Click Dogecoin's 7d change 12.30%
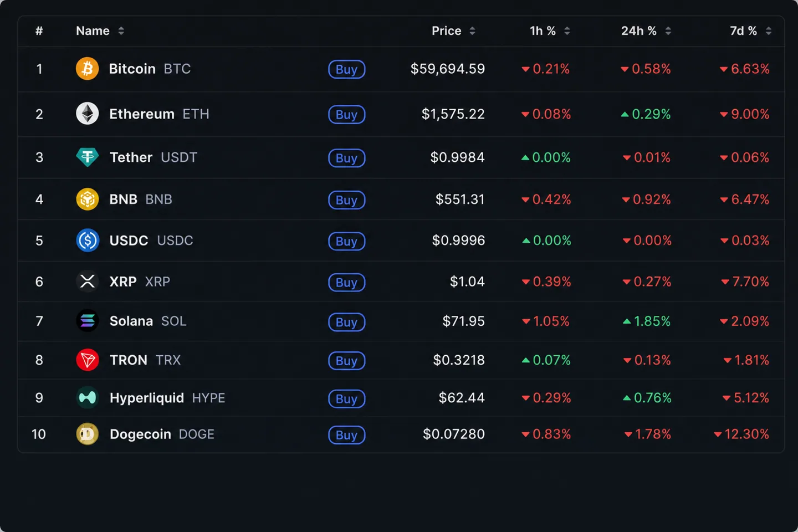 click(x=741, y=434)
